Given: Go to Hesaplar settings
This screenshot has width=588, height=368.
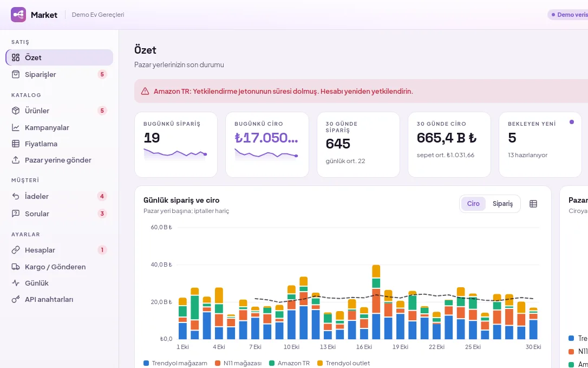Looking at the screenshot, I should (59, 250).
